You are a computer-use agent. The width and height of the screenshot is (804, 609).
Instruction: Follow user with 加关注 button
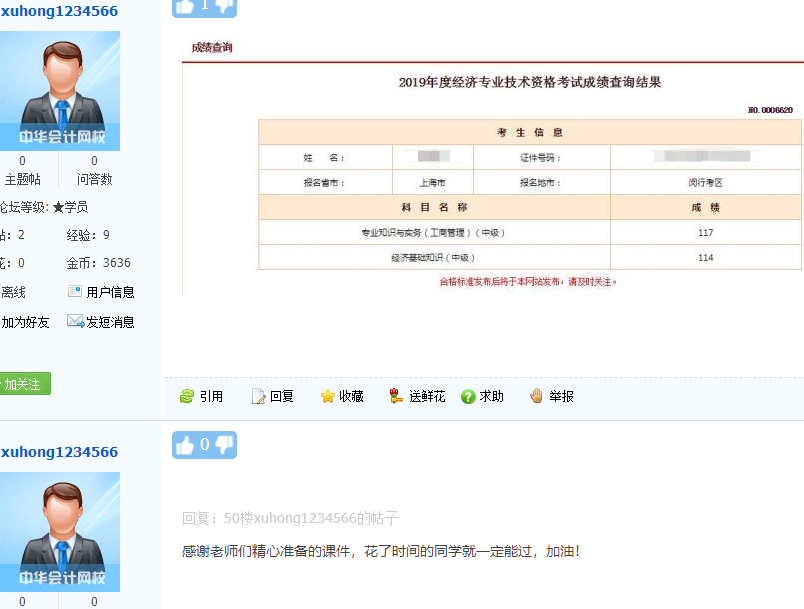coord(25,383)
